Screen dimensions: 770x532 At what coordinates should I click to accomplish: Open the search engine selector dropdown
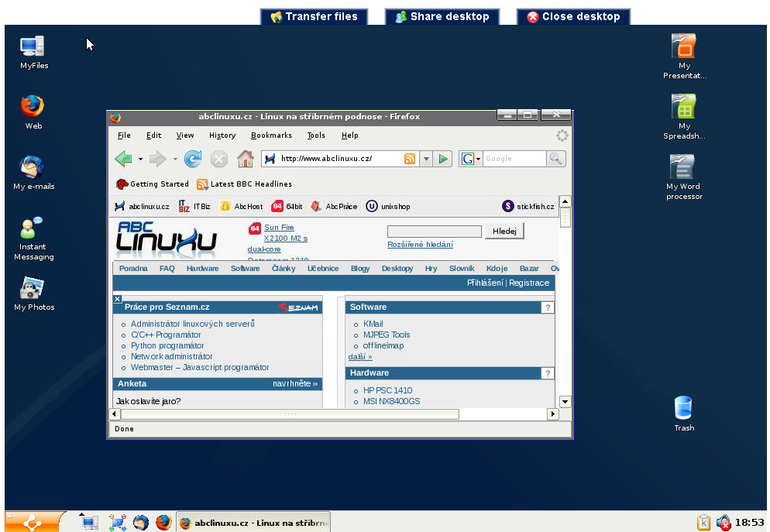[x=470, y=159]
